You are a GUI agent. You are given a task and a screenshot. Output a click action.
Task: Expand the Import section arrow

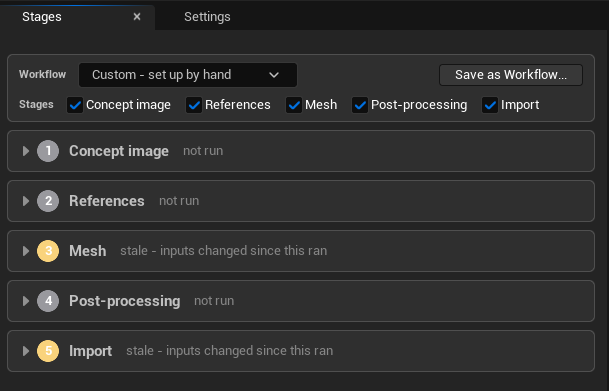pyautogui.click(x=26, y=351)
